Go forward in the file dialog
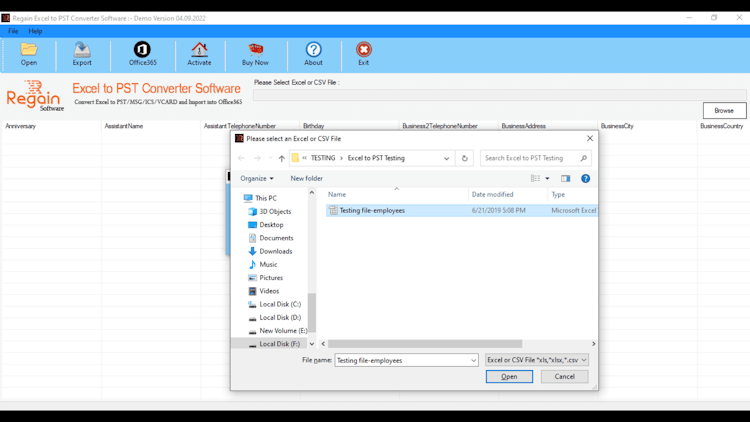The image size is (750, 422). coord(257,158)
